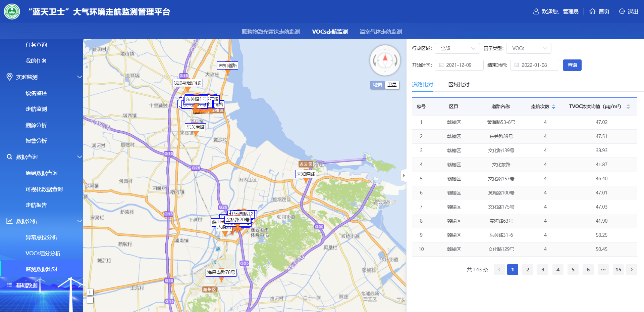Zoom out the map with minus button
This screenshot has height=312, width=644.
90,300
